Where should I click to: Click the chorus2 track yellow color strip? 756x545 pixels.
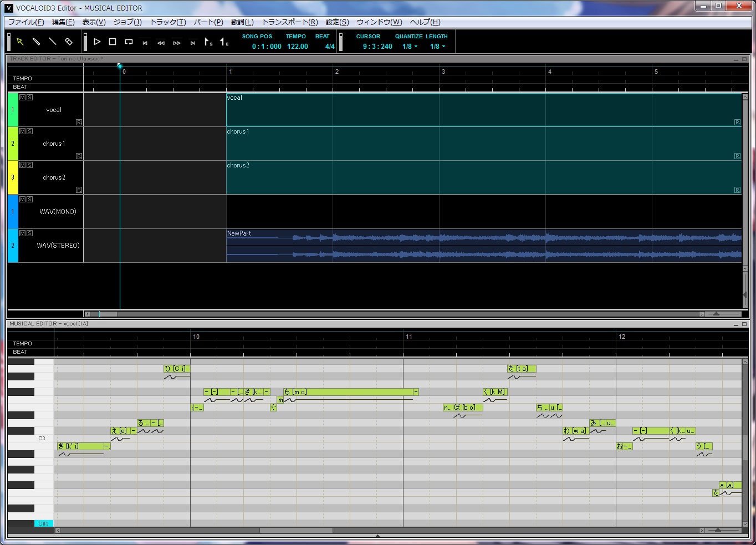pyautogui.click(x=13, y=177)
